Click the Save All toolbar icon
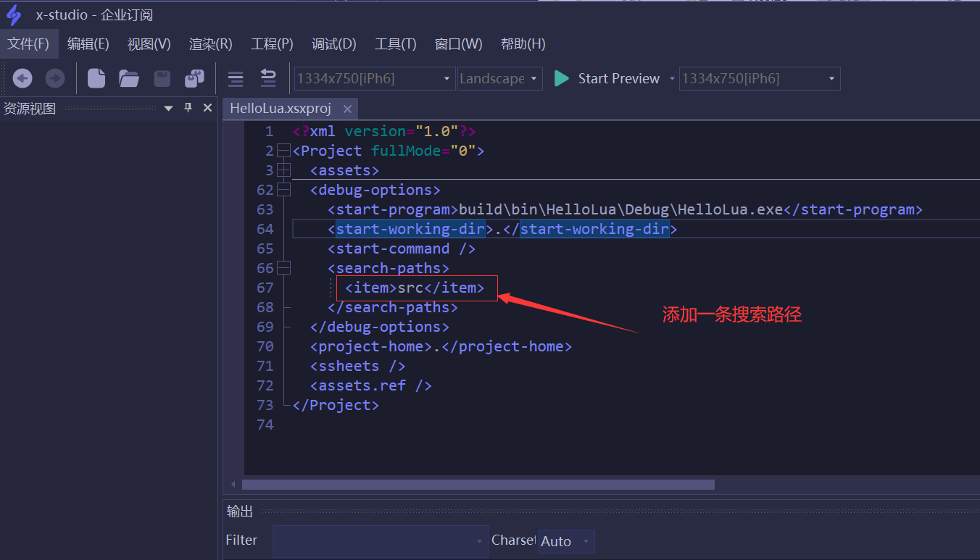The image size is (980, 560). coord(194,78)
